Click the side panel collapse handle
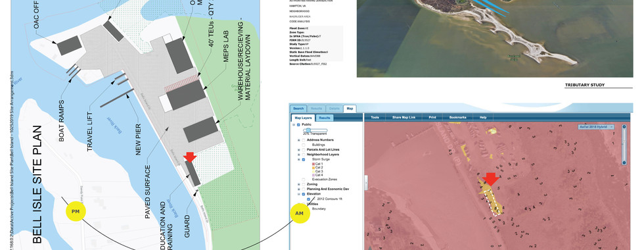The image size is (644, 250). tap(365, 183)
